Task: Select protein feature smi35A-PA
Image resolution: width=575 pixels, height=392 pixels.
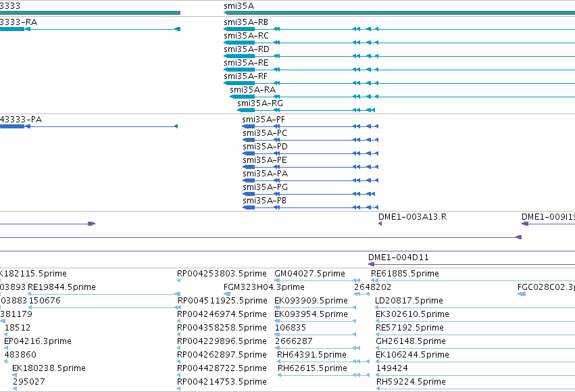Action: [x=265, y=174]
